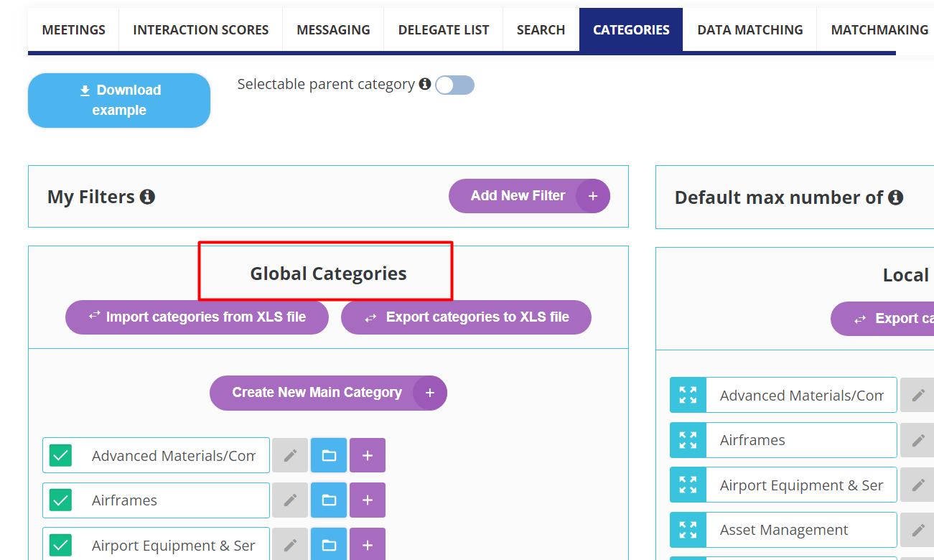Add subcategory with plus icon beside global Airframes
The width and height of the screenshot is (934, 560).
[368, 500]
